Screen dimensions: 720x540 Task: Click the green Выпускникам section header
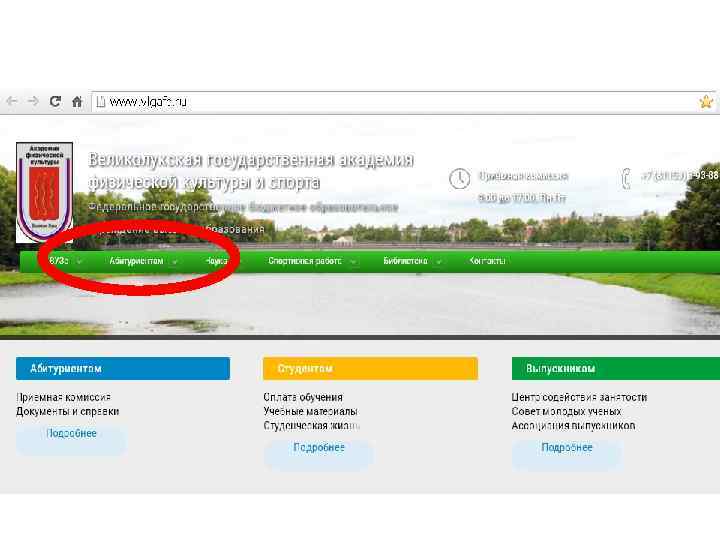tap(616, 368)
